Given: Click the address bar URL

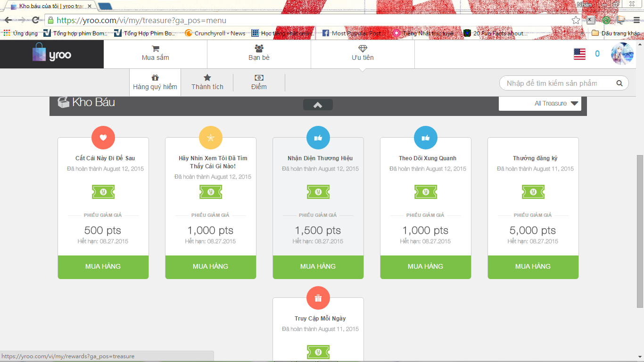Looking at the screenshot, I should tap(141, 20).
